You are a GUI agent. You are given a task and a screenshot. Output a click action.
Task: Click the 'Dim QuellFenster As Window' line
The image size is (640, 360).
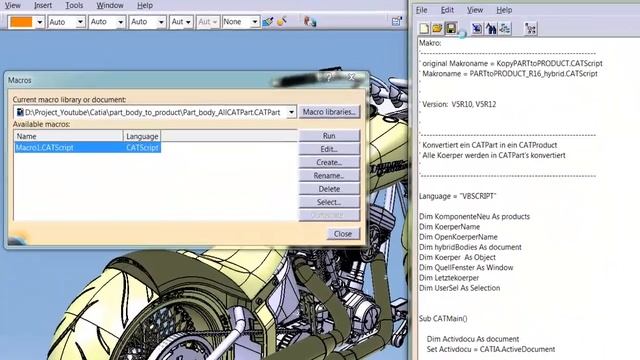466,267
